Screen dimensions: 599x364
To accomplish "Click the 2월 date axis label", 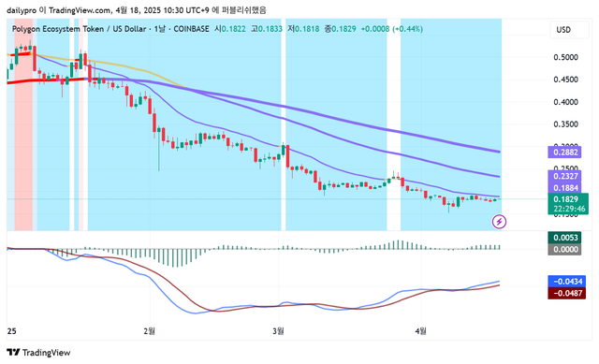I will (150, 330).
